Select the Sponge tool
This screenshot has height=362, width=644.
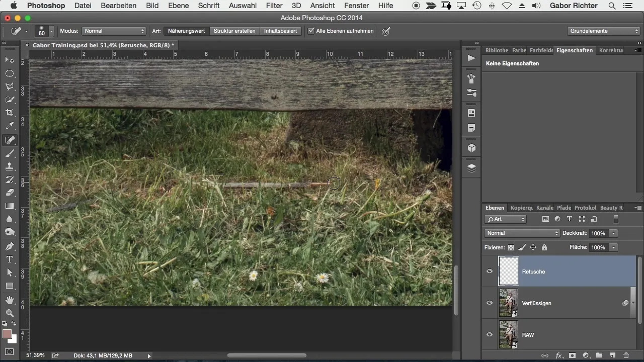(10, 232)
